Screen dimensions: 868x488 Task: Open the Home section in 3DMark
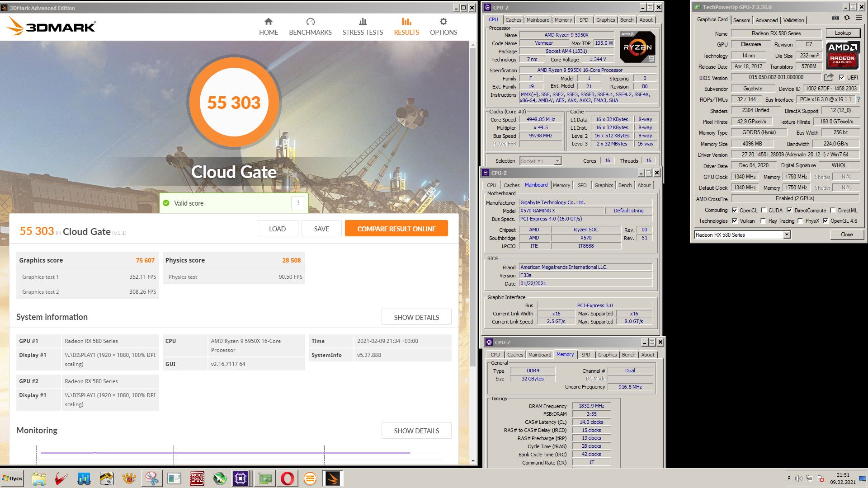(269, 27)
